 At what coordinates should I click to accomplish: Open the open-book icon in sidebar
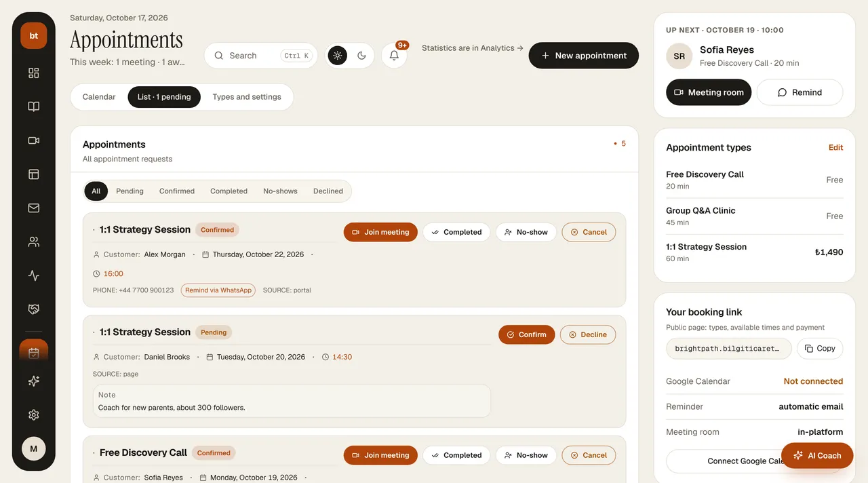34,107
